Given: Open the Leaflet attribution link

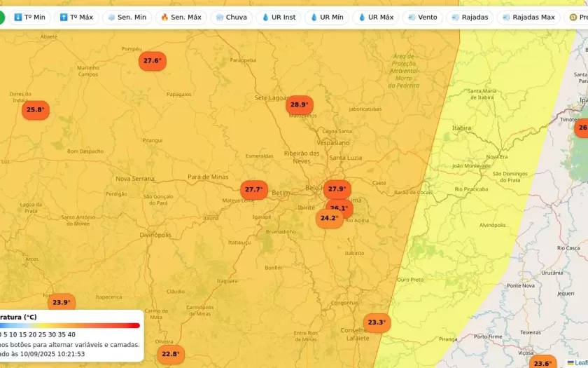Looking at the screenshot, I should (x=580, y=362).
